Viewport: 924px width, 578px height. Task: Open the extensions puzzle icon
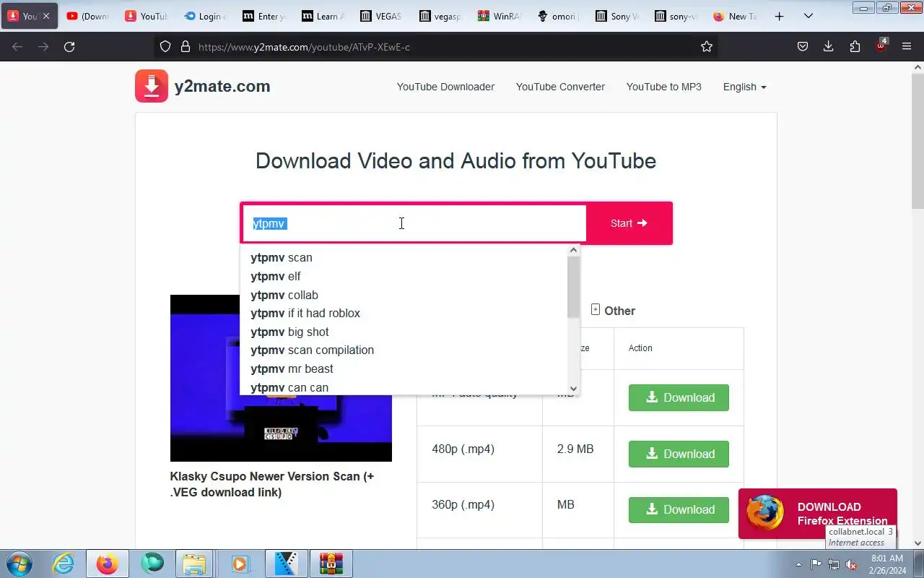coord(855,46)
